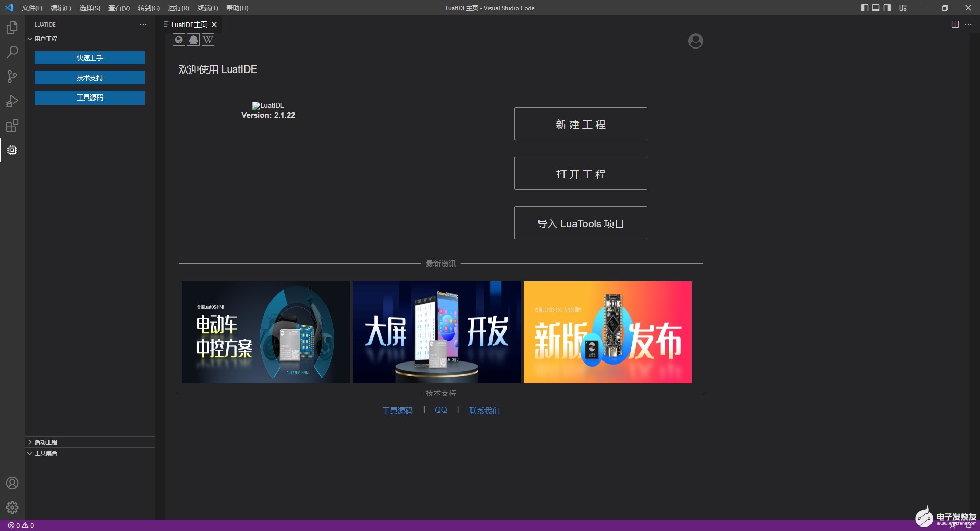The image size is (980, 531).
Task: Click the Version: 2.1.22 text
Action: click(x=268, y=115)
